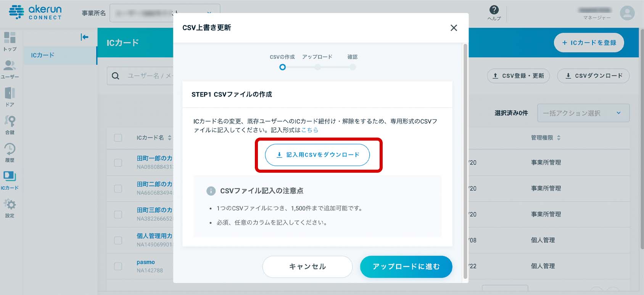Open the 田町三郎のカ card link

click(154, 210)
